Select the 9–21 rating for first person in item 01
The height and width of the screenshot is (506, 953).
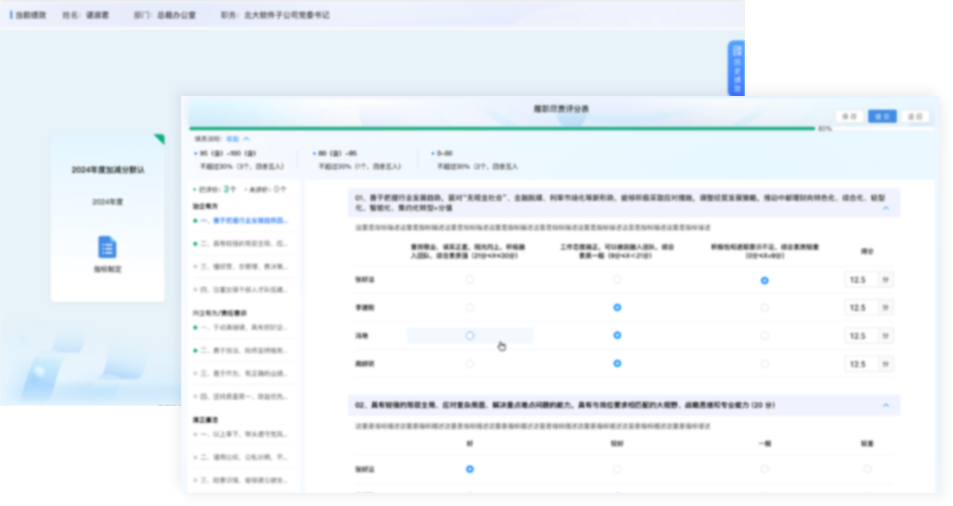[617, 279]
